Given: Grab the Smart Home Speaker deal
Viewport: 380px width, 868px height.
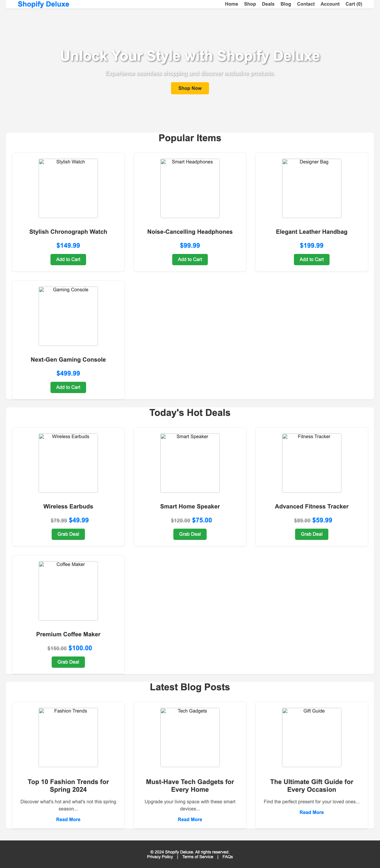Looking at the screenshot, I should [x=190, y=534].
